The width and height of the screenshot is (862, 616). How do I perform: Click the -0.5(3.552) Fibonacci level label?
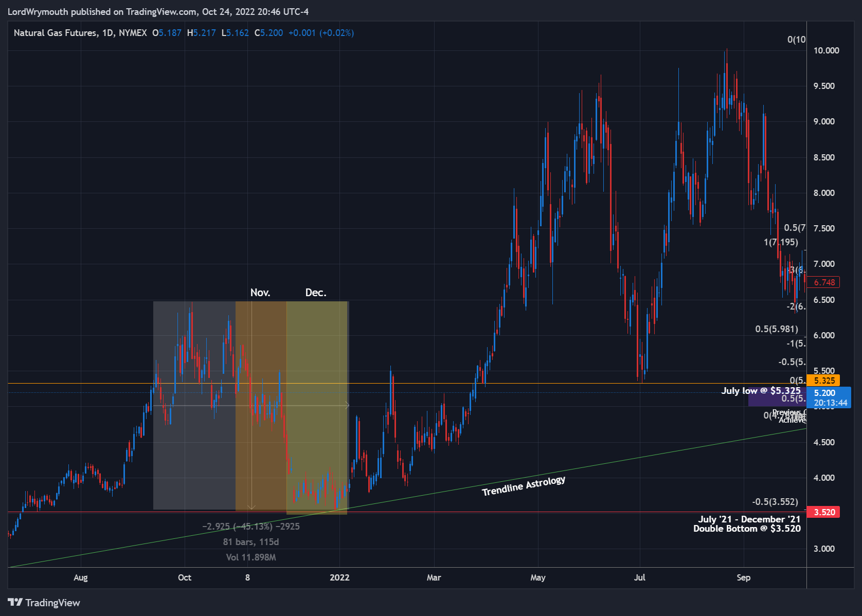(775, 502)
